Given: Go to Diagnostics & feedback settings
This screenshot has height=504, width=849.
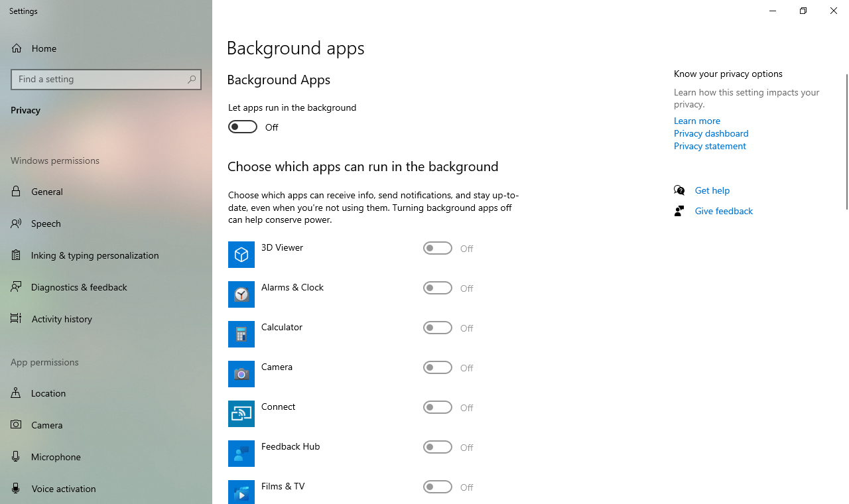Looking at the screenshot, I should (79, 287).
